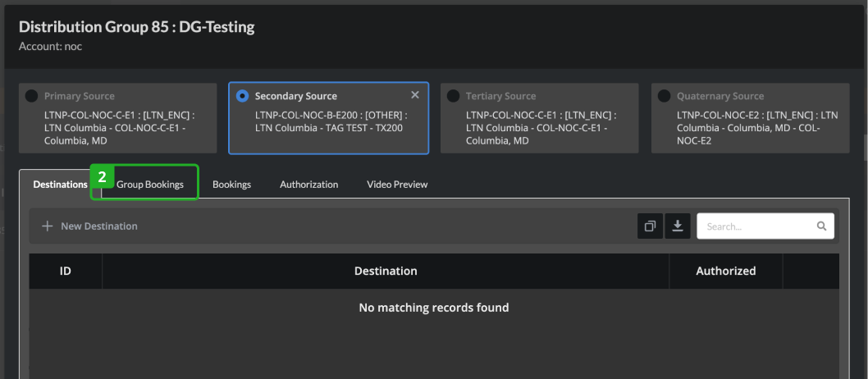Select the Primary Source radio button
Screen dimensions: 868x379
point(31,96)
